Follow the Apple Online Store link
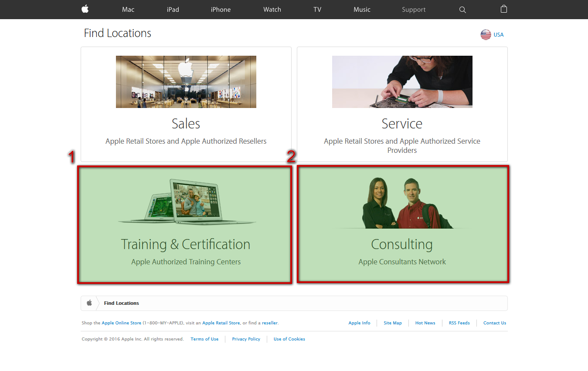 pos(122,323)
